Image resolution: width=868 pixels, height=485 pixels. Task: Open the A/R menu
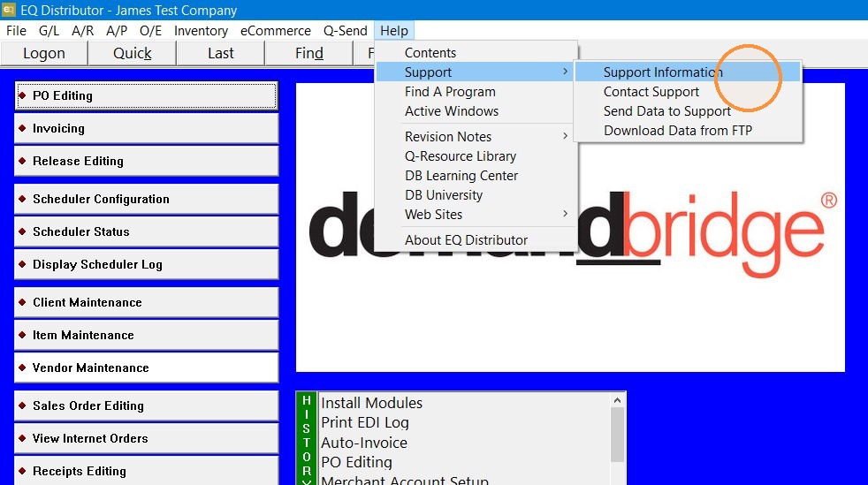(82, 31)
